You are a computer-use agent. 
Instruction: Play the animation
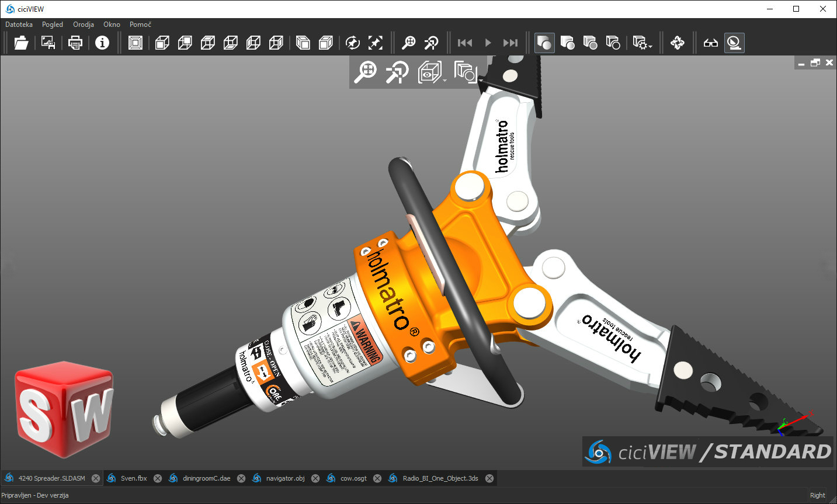pos(488,43)
